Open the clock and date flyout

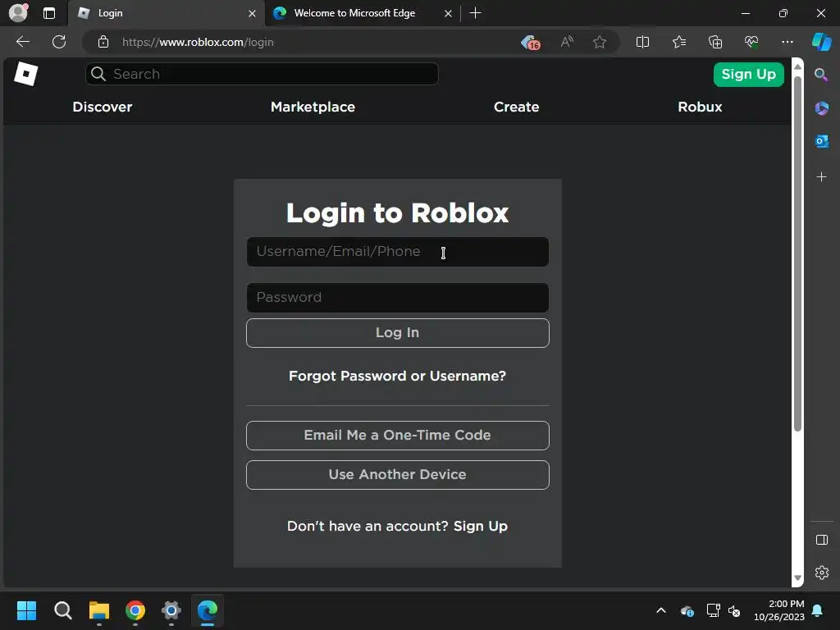coord(779,610)
